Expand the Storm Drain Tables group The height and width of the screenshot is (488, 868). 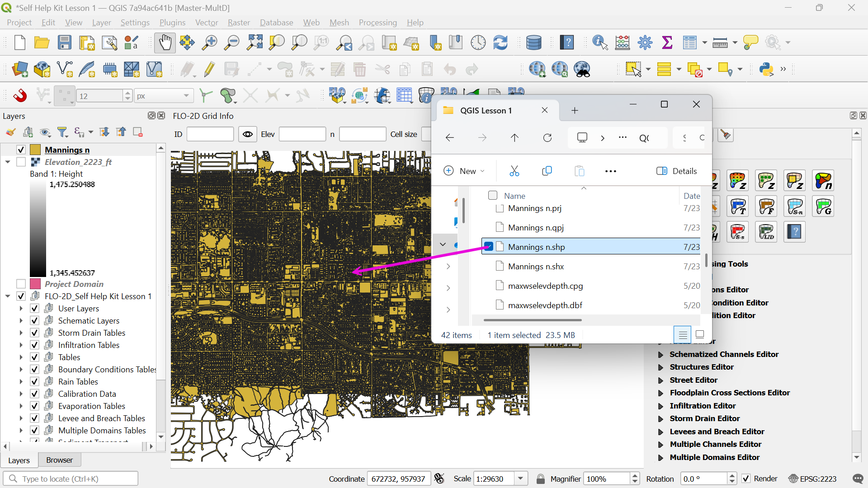21,333
